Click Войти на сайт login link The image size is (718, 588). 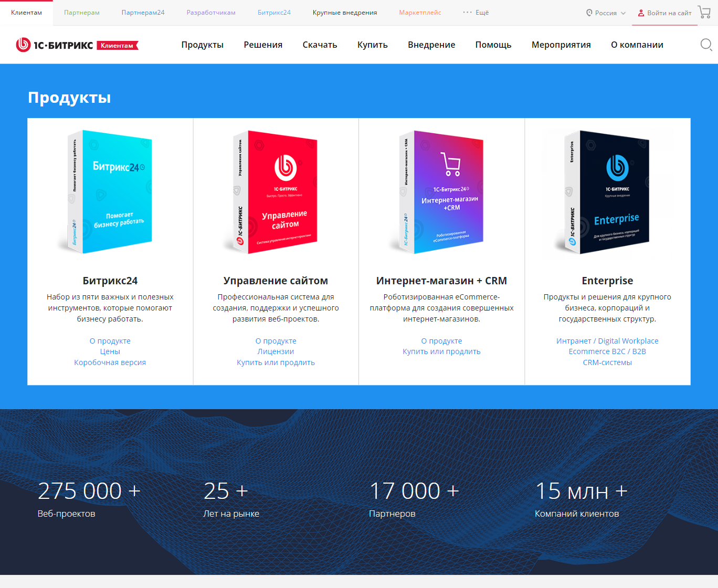coord(669,13)
